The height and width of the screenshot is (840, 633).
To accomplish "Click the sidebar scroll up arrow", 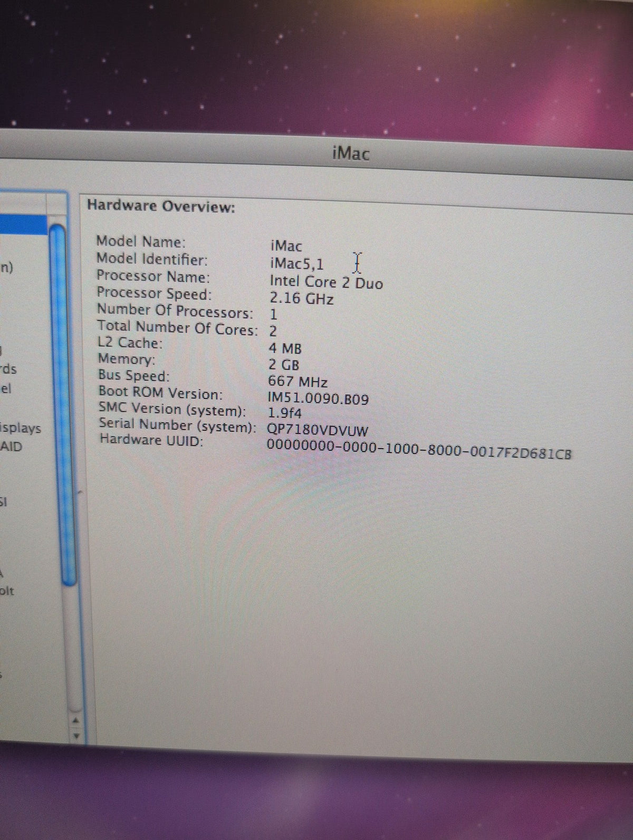I will tap(76, 720).
